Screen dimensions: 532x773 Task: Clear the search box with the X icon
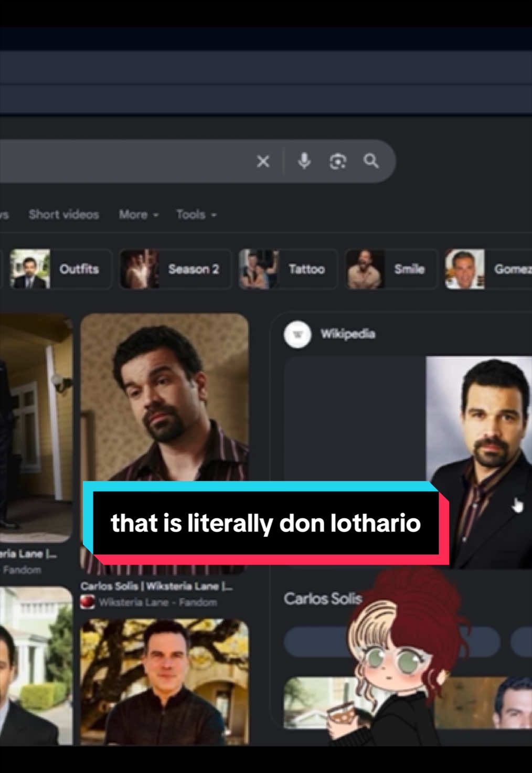pyautogui.click(x=263, y=161)
